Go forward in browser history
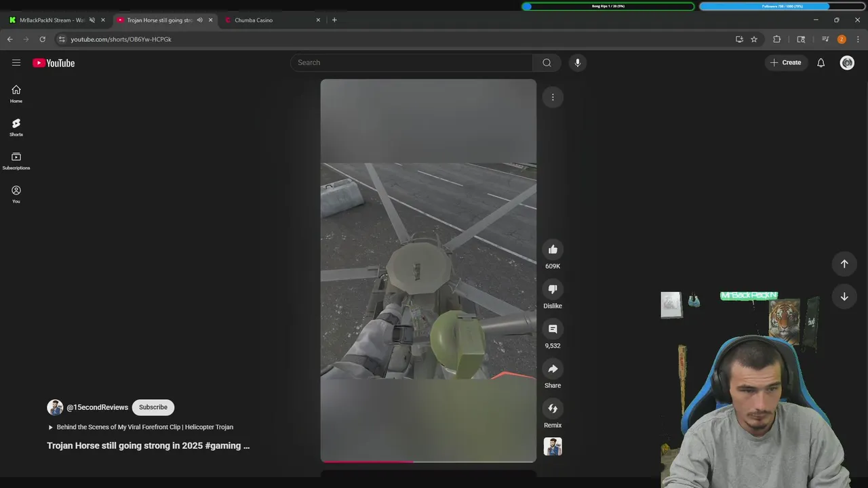This screenshot has height=488, width=868. (x=26, y=39)
